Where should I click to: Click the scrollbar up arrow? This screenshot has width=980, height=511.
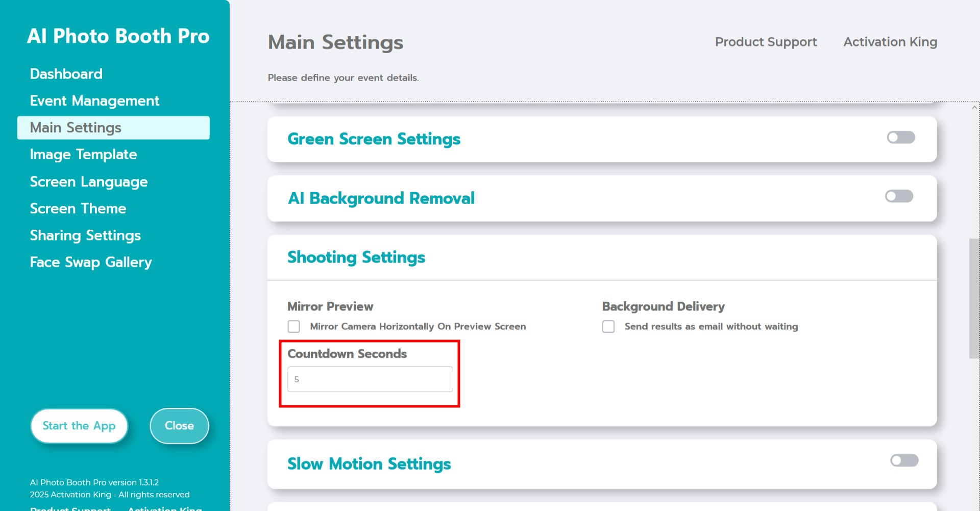coord(974,108)
